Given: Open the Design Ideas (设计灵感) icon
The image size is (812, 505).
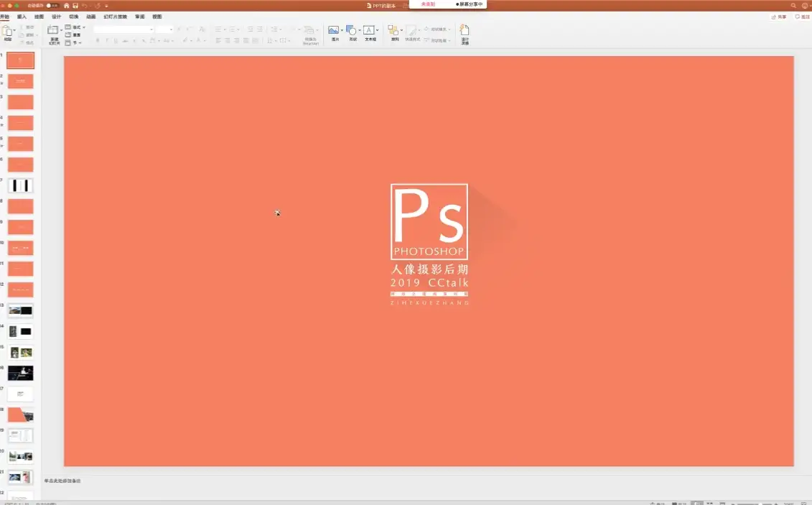Looking at the screenshot, I should (465, 31).
